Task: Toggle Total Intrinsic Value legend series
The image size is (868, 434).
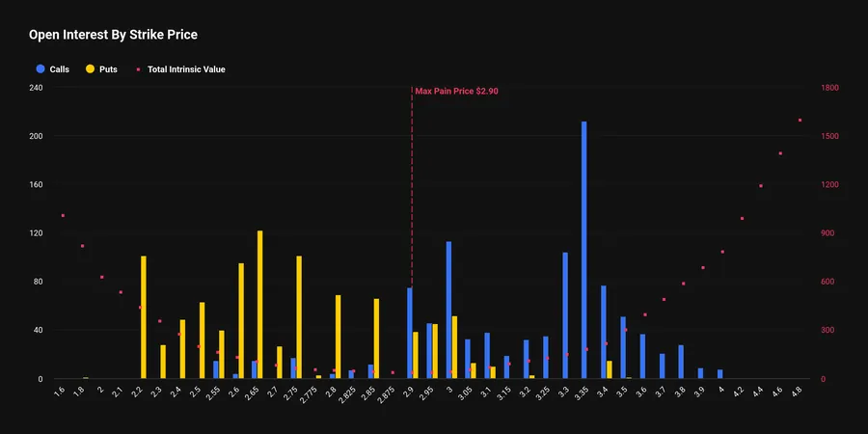Action: click(180, 69)
